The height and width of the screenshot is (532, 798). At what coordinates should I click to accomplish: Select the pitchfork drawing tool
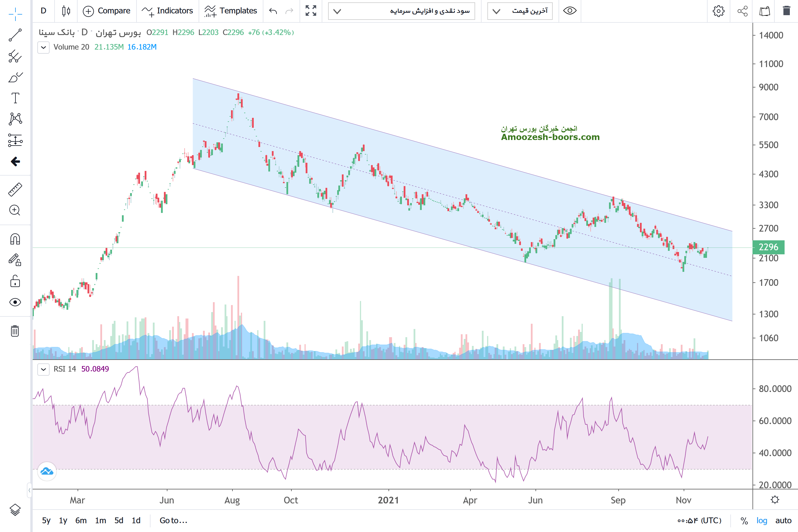pyautogui.click(x=15, y=56)
